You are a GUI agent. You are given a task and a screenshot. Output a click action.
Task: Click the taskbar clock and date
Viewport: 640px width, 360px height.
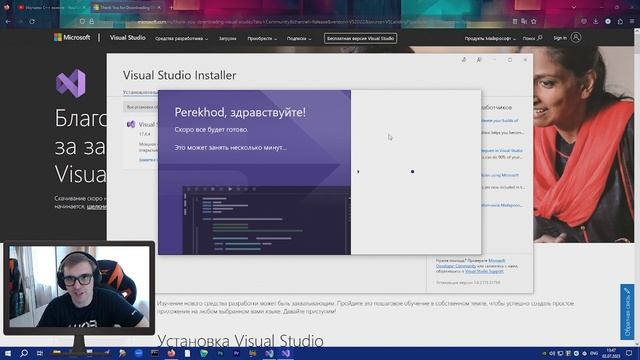pos(611,353)
